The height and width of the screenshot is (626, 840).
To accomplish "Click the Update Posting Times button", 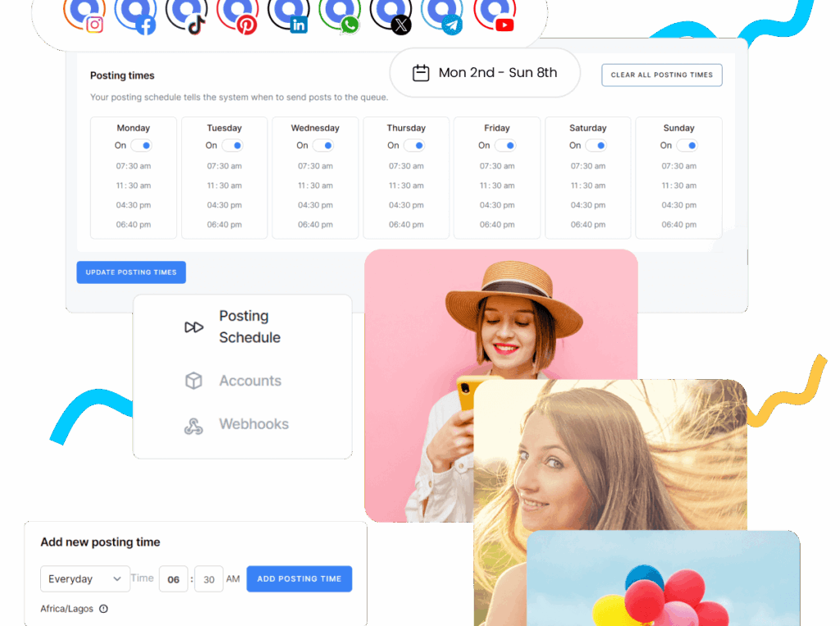I will pyautogui.click(x=131, y=272).
